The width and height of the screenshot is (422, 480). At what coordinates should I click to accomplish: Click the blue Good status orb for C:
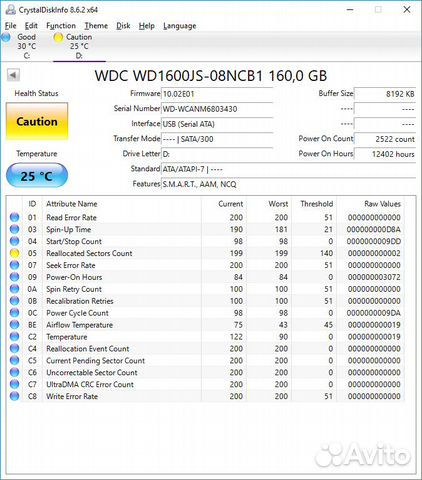click(x=6, y=37)
